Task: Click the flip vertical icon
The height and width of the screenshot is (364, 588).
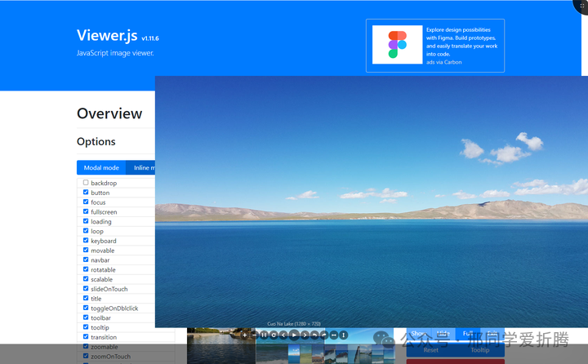Action: [x=344, y=335]
